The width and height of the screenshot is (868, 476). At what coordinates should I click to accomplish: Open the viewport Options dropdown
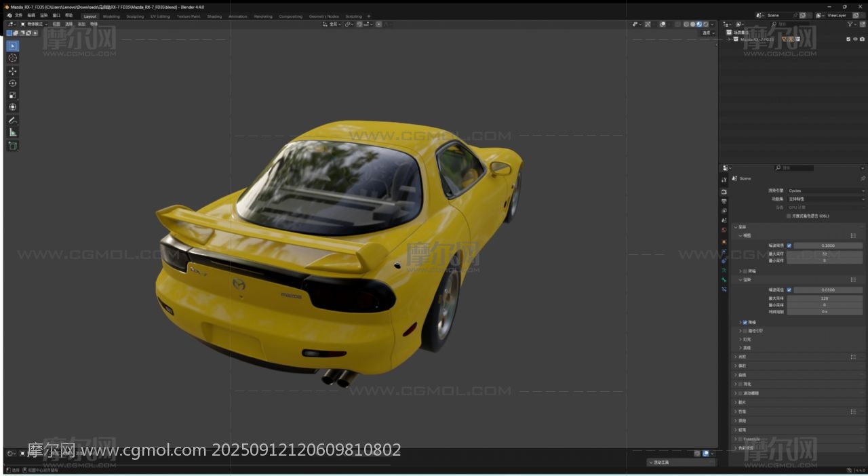pyautogui.click(x=708, y=33)
